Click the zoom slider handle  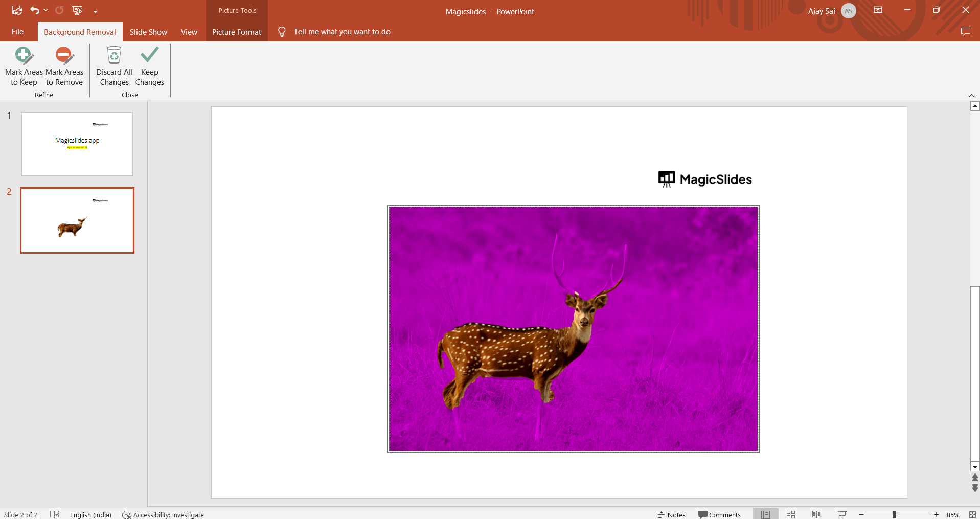pos(894,514)
